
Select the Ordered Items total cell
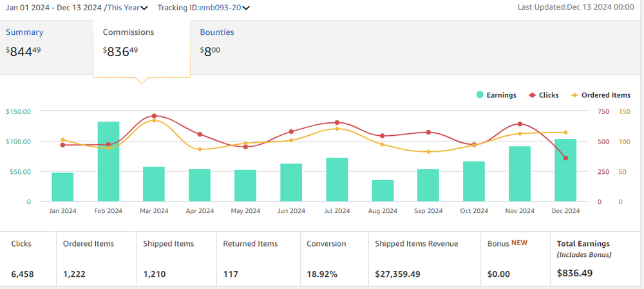(x=95, y=259)
